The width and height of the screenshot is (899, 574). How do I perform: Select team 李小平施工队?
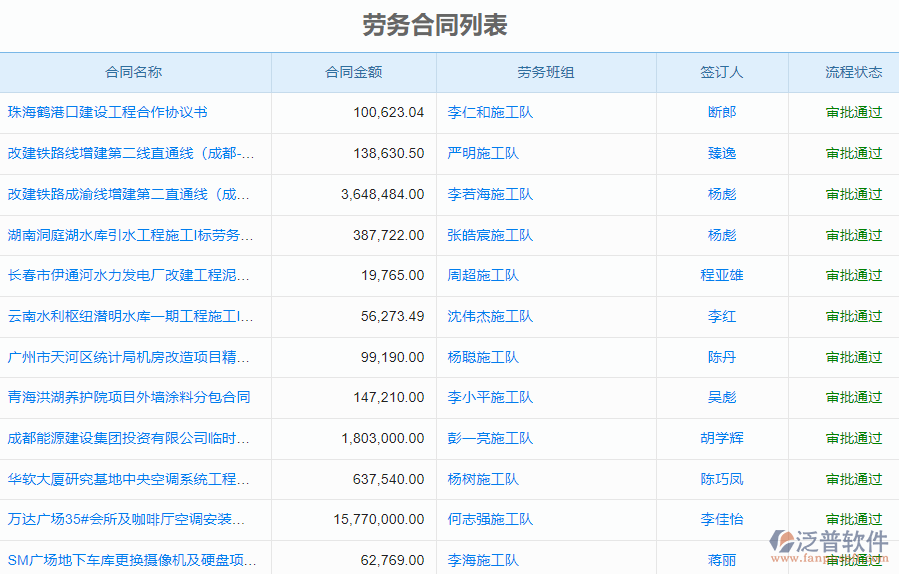pyautogui.click(x=490, y=397)
